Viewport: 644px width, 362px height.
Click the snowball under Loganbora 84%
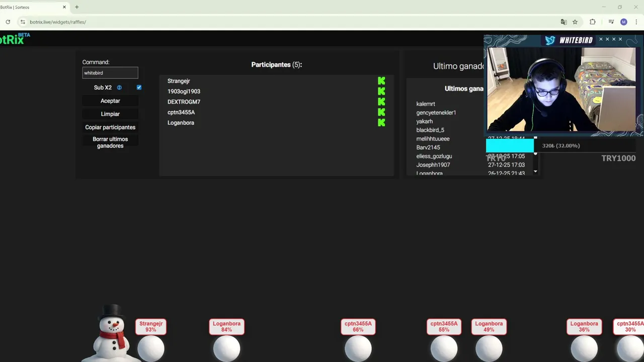click(227, 349)
